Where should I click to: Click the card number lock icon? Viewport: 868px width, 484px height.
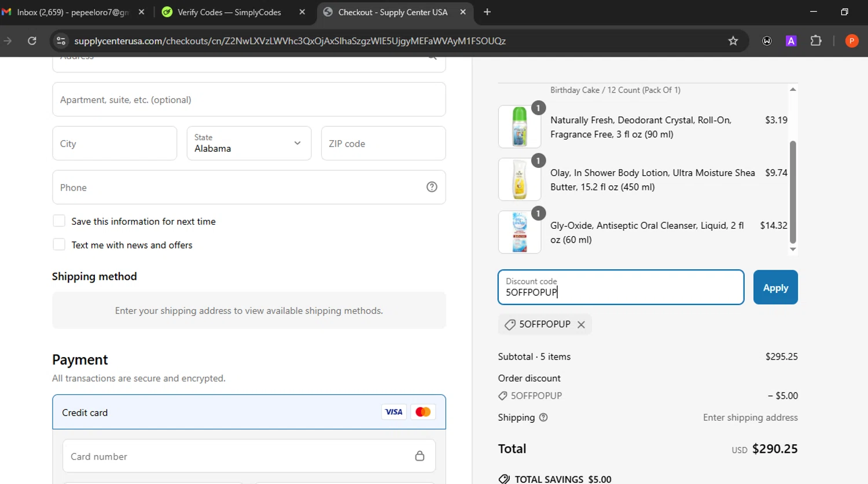click(420, 456)
